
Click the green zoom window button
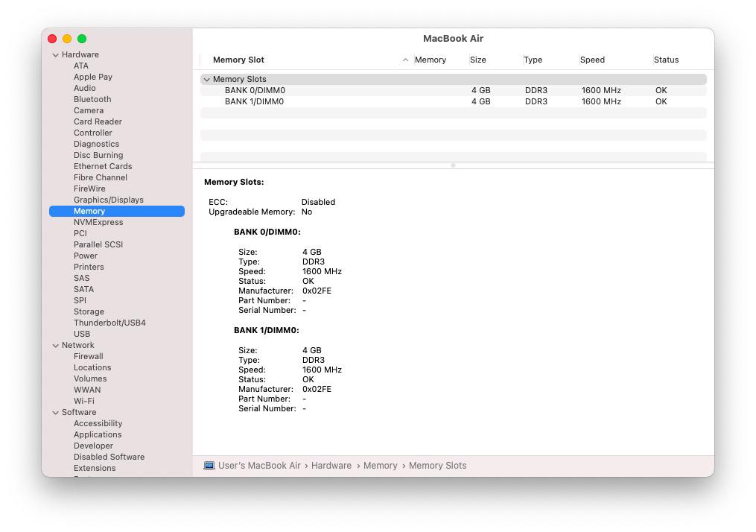coord(82,39)
